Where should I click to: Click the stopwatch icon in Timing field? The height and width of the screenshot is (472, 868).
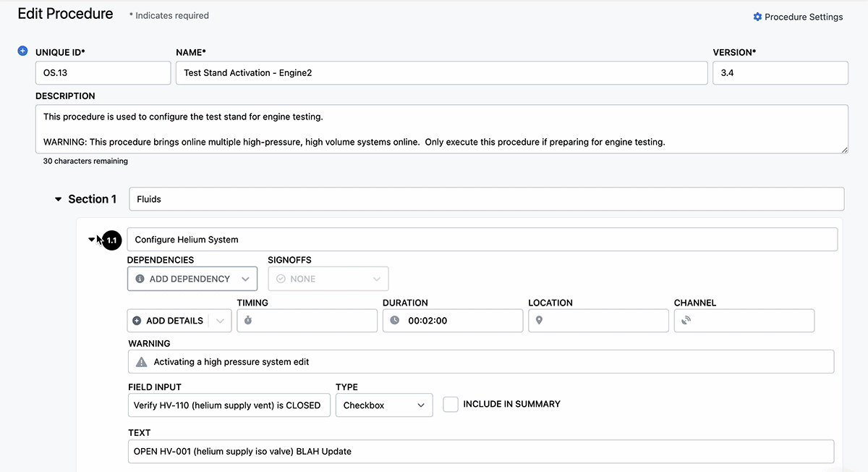point(248,321)
